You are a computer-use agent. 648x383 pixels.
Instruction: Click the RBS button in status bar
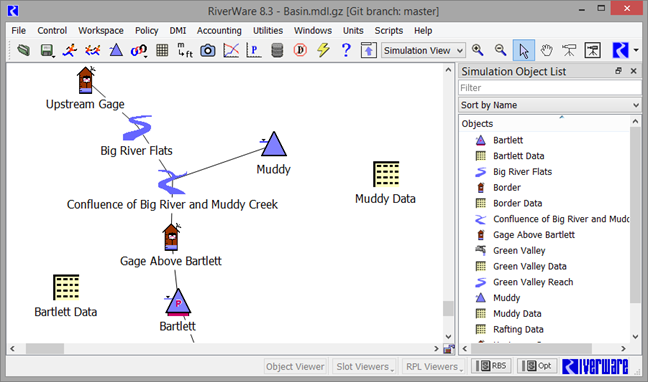click(491, 366)
